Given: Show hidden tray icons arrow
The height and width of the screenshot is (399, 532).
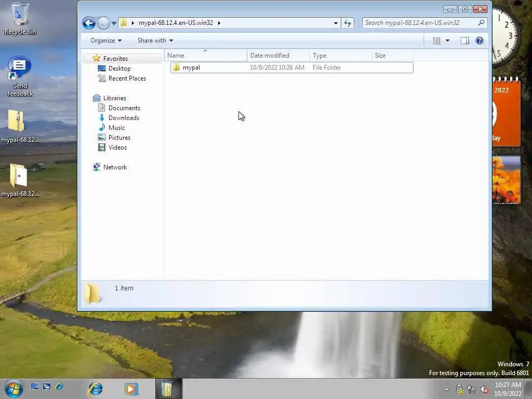Looking at the screenshot, I should [x=446, y=389].
